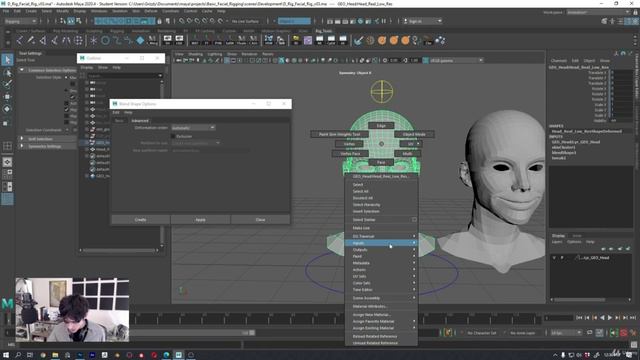This screenshot has height=360, width=640.
Task: Click the blue diamond icon on shelf
Action: 140,40
